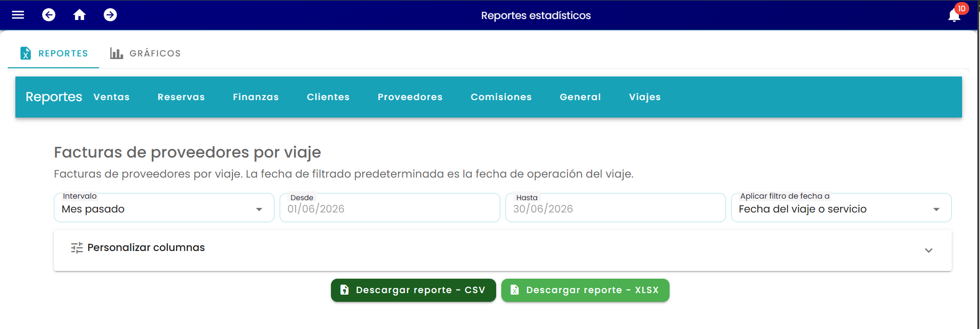Click the CSV file icon on download button
This screenshot has height=329, width=980.
pyautogui.click(x=345, y=290)
